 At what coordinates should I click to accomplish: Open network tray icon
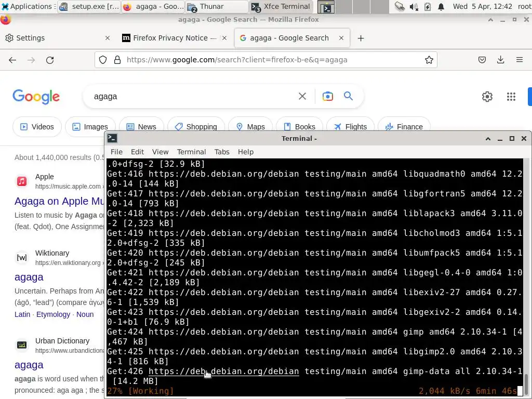coord(400,6)
